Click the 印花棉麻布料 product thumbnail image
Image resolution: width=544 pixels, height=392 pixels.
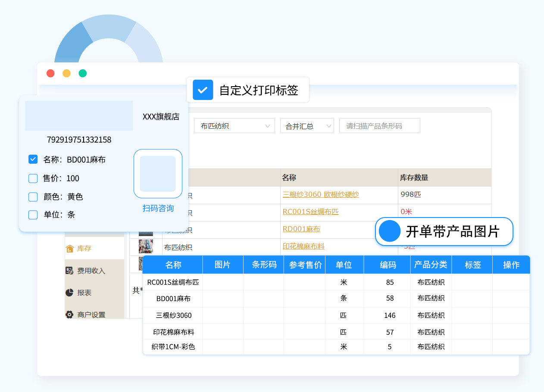coord(146,247)
